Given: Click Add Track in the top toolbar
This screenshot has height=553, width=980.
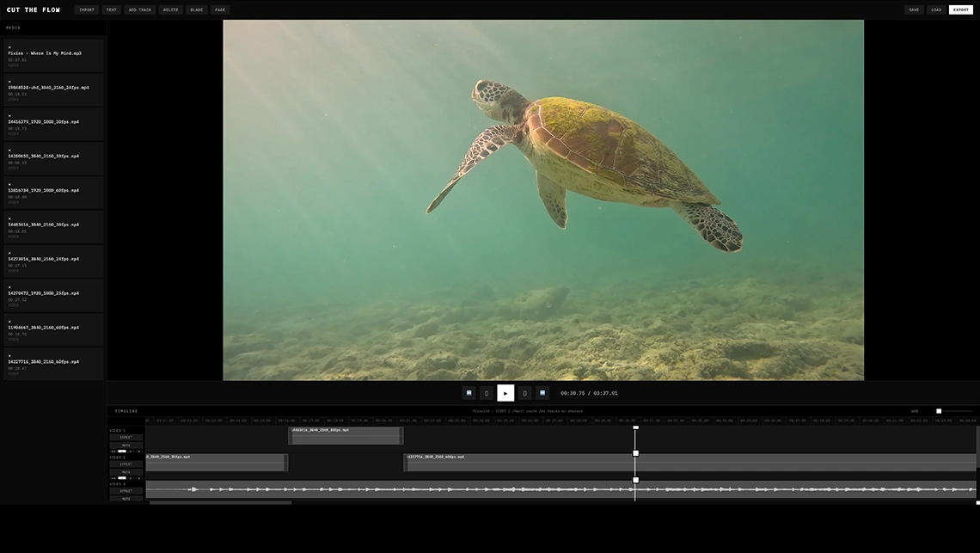Looking at the screenshot, I should (139, 9).
